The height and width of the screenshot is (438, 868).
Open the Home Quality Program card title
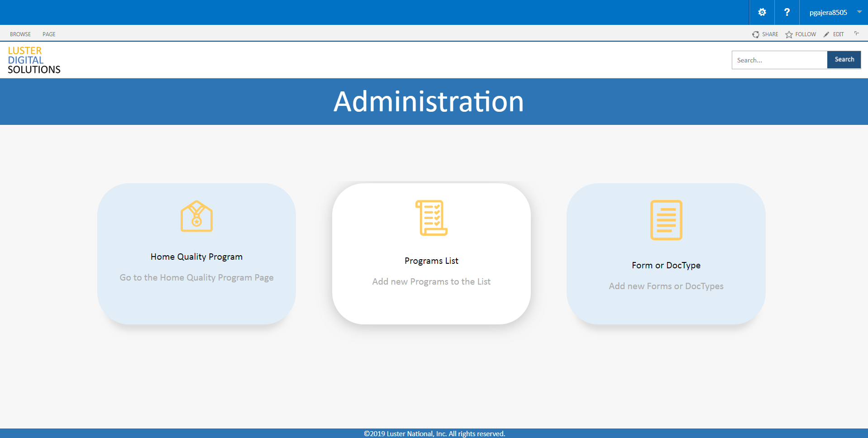[x=196, y=257]
